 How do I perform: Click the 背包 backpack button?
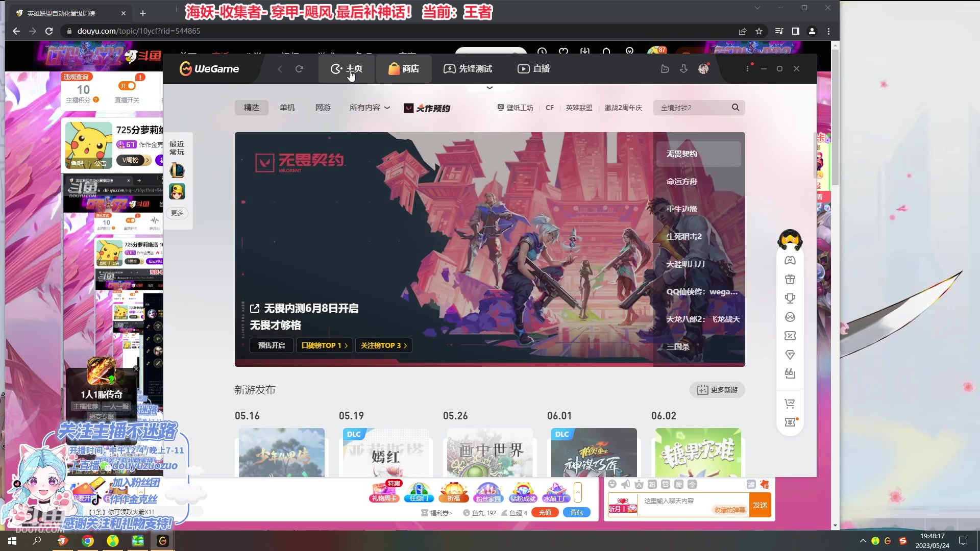click(x=577, y=513)
